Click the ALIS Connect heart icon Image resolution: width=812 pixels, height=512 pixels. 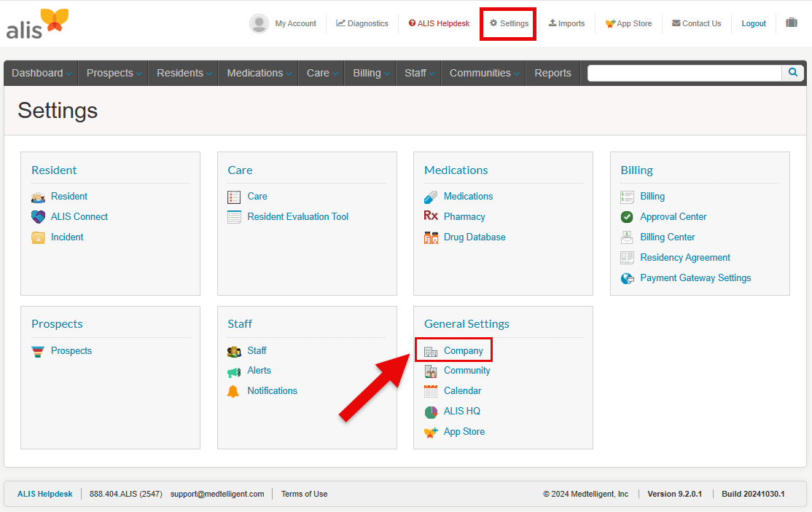[x=38, y=217]
